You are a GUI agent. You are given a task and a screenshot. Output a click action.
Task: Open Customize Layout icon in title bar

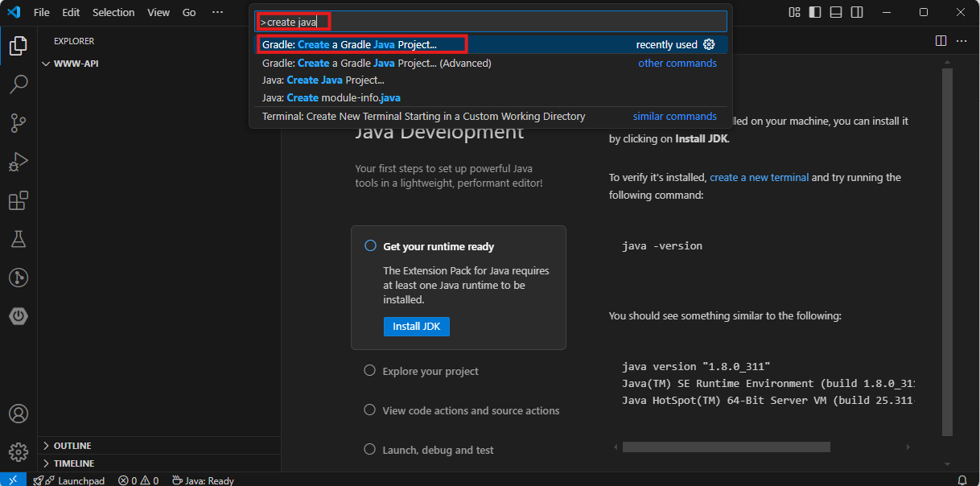point(795,12)
